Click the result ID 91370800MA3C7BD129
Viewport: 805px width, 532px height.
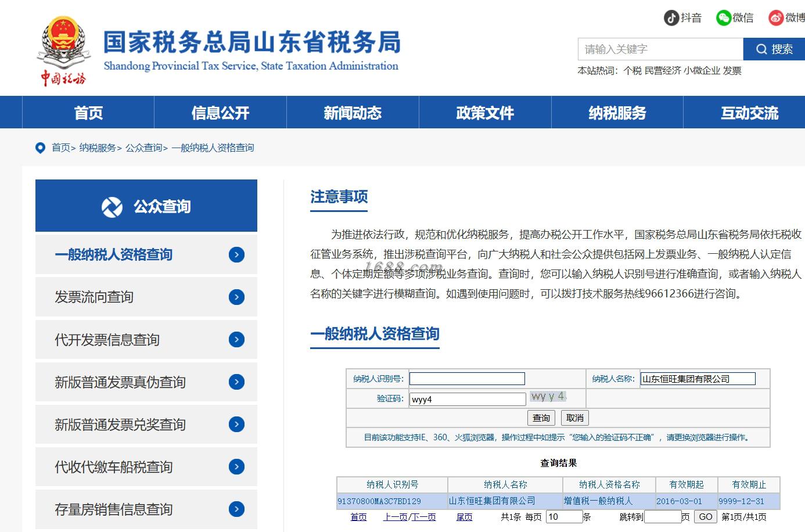[x=379, y=501]
